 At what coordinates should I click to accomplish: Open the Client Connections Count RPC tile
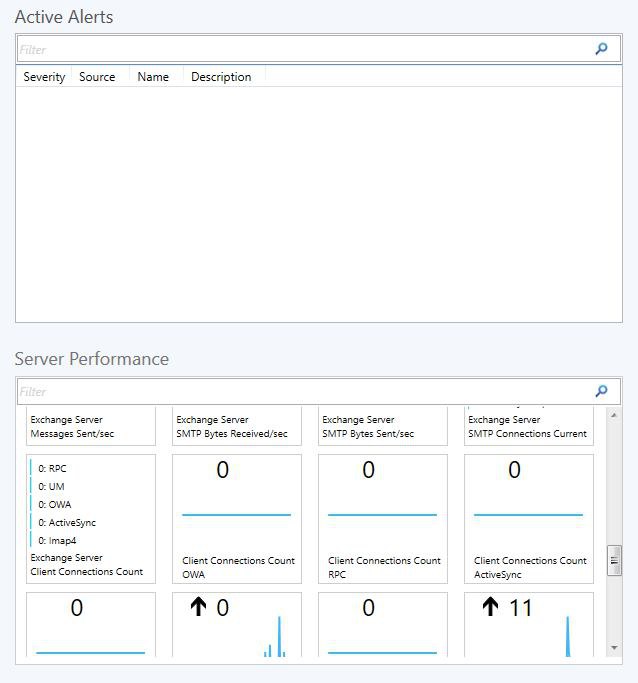382,519
